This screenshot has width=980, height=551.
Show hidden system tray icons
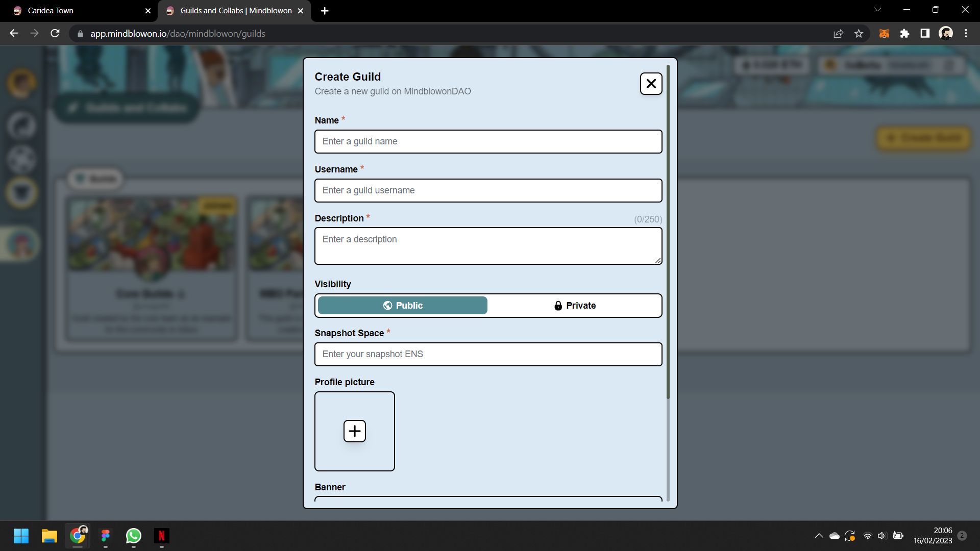pos(819,536)
